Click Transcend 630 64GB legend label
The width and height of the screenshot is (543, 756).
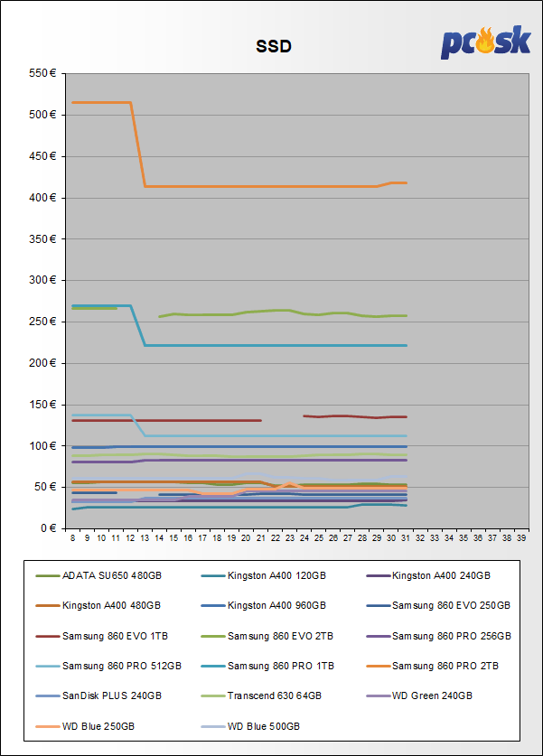pyautogui.click(x=273, y=696)
